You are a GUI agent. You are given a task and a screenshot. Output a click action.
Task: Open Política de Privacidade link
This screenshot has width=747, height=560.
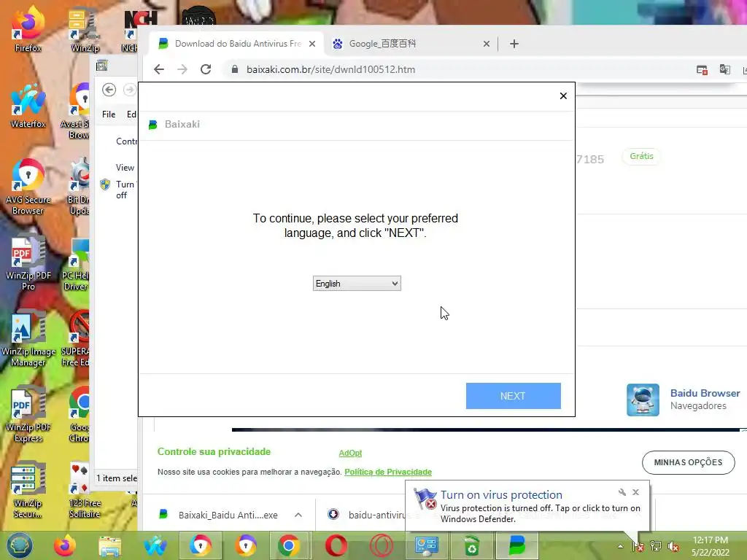pyautogui.click(x=388, y=472)
